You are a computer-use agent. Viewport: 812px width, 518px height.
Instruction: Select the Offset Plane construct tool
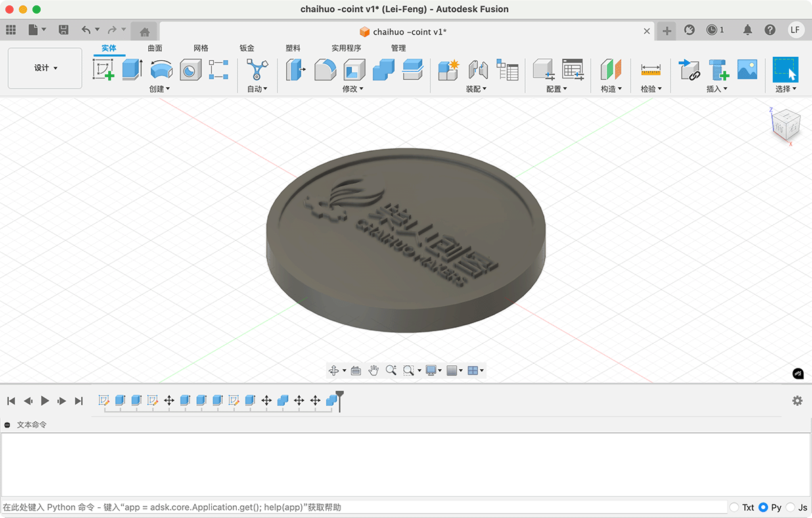(611, 70)
